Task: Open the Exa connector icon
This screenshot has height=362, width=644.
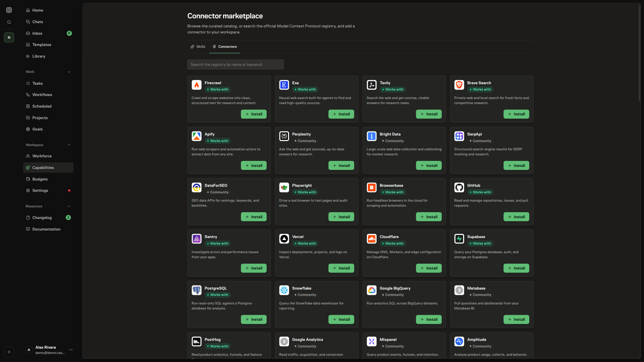Action: 284,85
